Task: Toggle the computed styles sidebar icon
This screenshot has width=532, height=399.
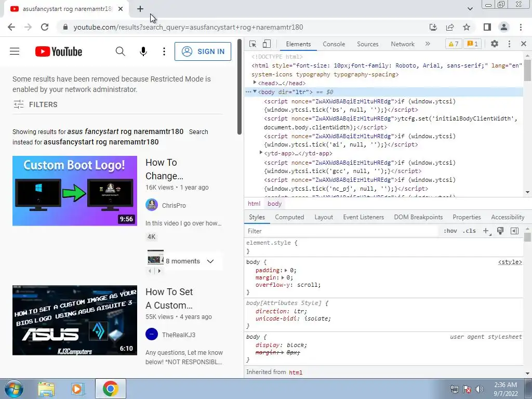Action: coord(514,231)
